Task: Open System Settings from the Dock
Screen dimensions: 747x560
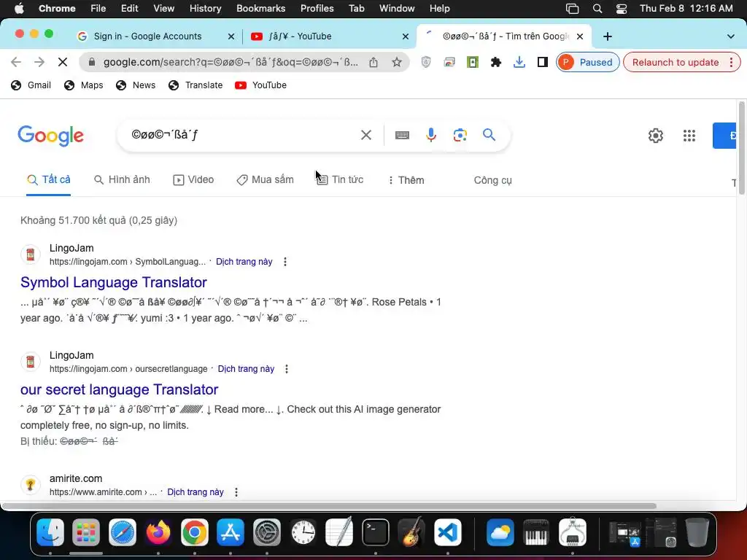Action: [267, 532]
